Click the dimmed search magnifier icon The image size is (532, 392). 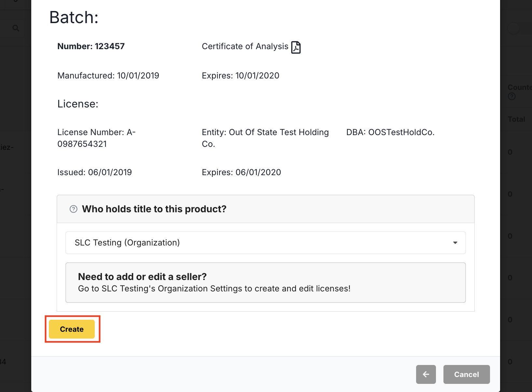16,28
